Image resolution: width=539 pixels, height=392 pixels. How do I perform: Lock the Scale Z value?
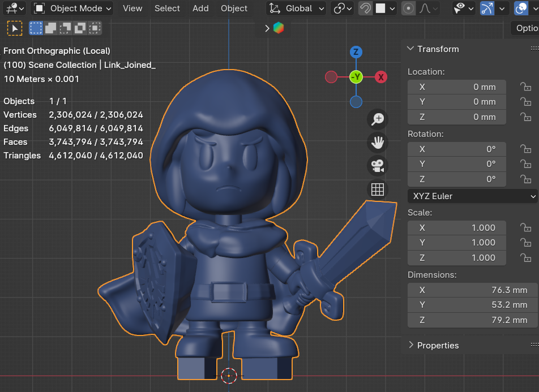point(525,258)
